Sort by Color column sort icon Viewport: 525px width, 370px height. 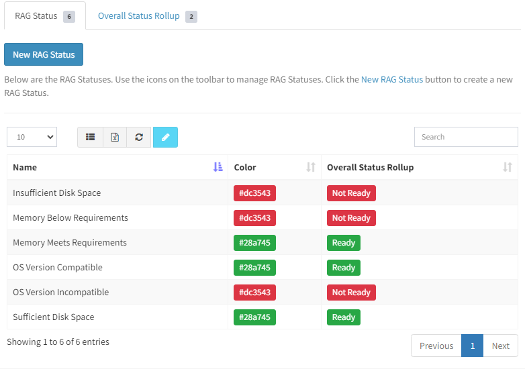pyautogui.click(x=311, y=167)
